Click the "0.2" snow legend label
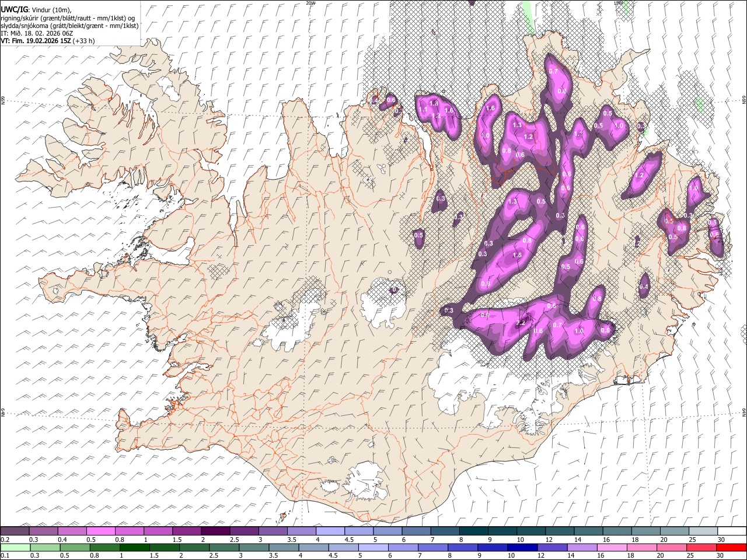Screen dimensions: 747x560 (x=5, y=539)
